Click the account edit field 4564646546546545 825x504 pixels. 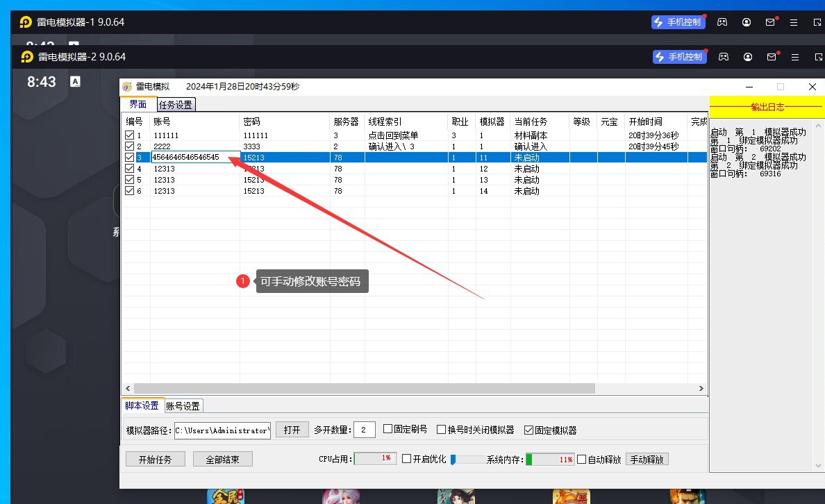(196, 158)
